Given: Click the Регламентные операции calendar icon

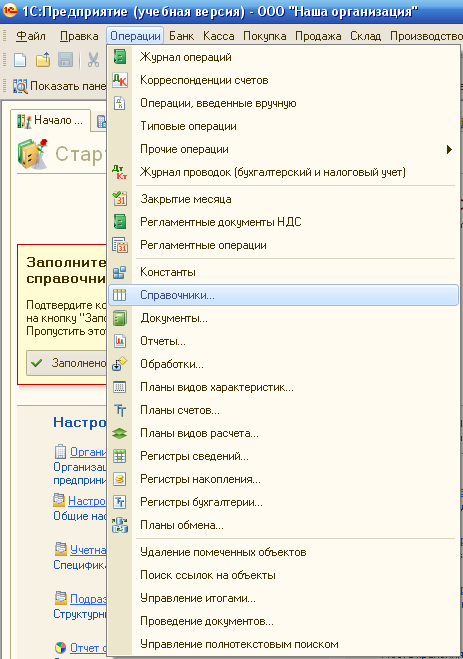Looking at the screenshot, I should point(120,245).
